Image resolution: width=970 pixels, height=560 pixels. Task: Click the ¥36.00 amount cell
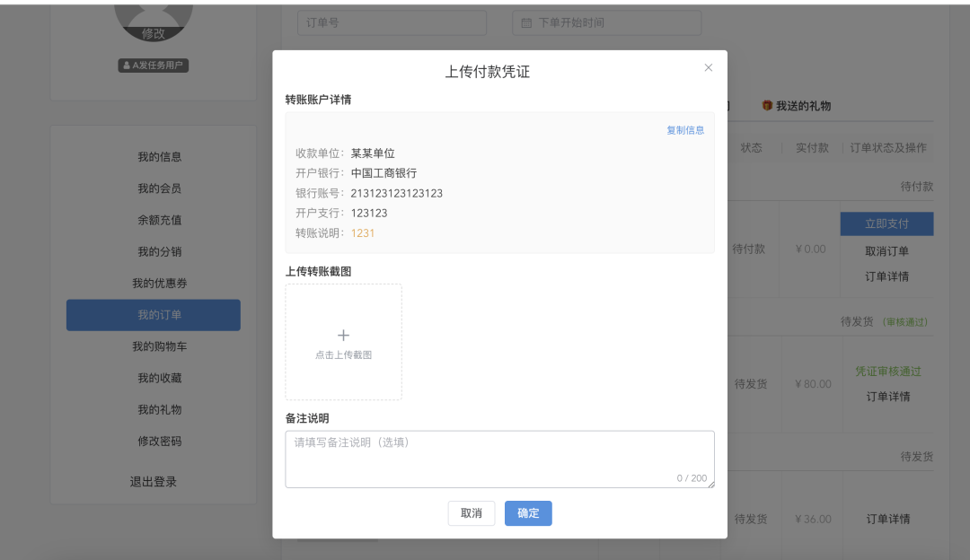point(813,520)
